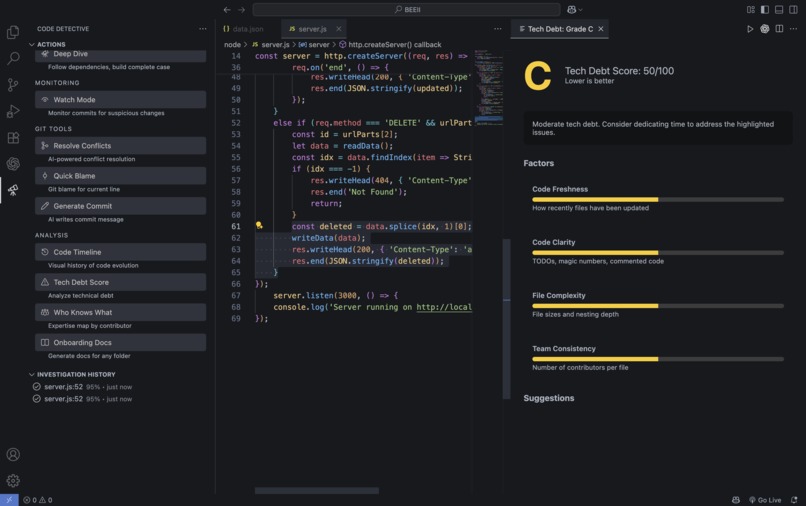Image resolution: width=806 pixels, height=506 pixels.
Task: Click the remote window status bar icon
Action: 9,500
